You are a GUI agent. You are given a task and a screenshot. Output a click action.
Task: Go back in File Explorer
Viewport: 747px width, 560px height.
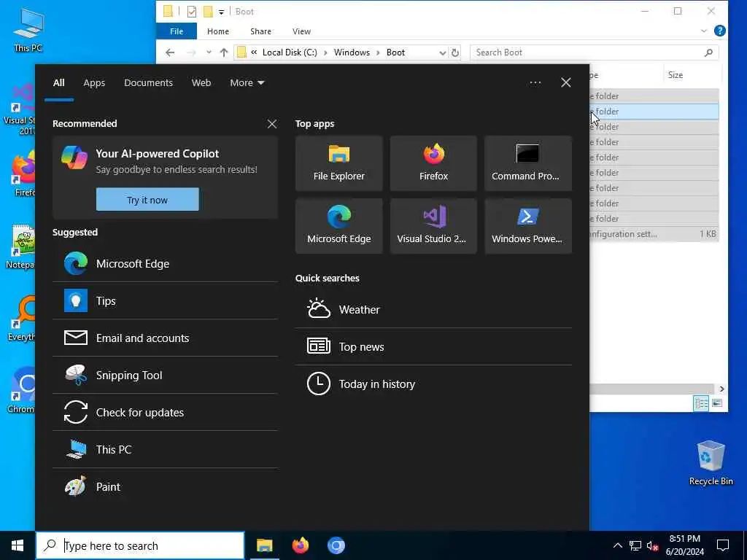[170, 52]
